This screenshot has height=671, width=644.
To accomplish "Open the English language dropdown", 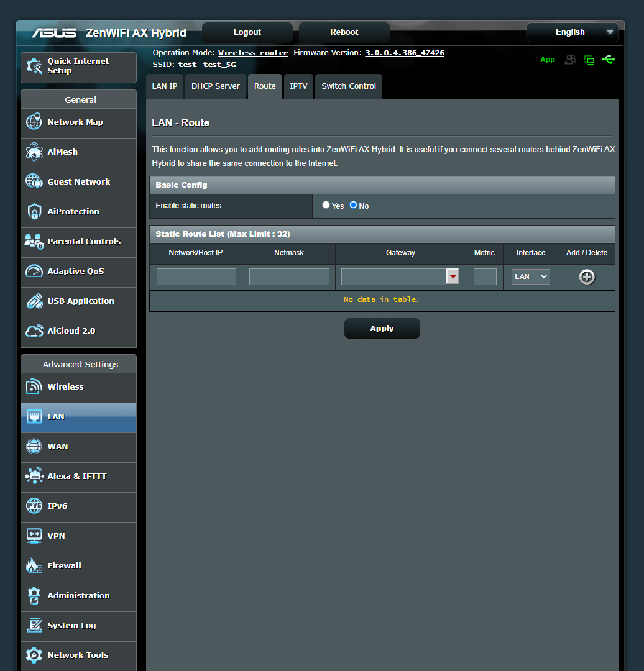I will click(x=571, y=32).
